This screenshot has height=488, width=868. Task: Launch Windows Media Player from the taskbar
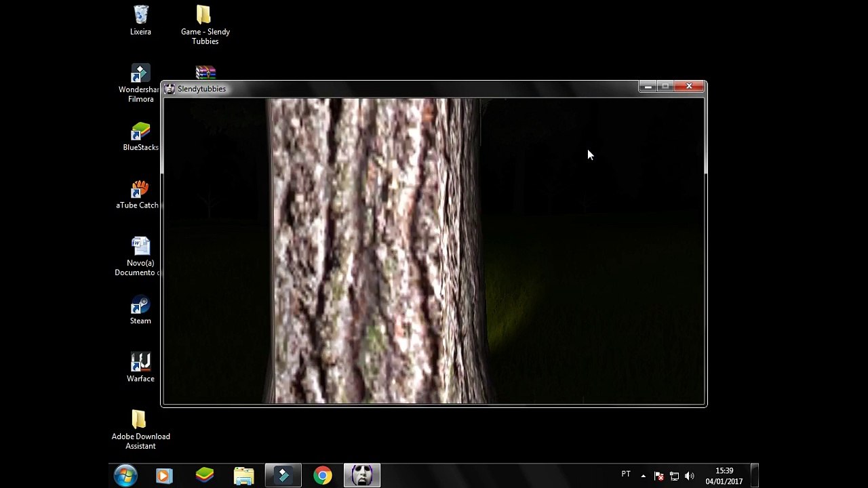coord(164,476)
